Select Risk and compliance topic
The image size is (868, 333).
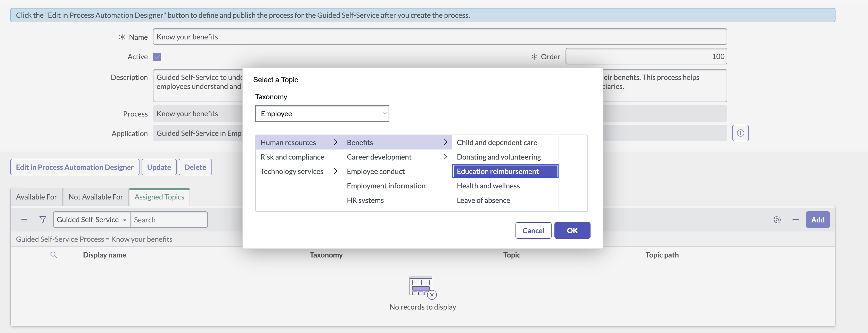pos(299,157)
